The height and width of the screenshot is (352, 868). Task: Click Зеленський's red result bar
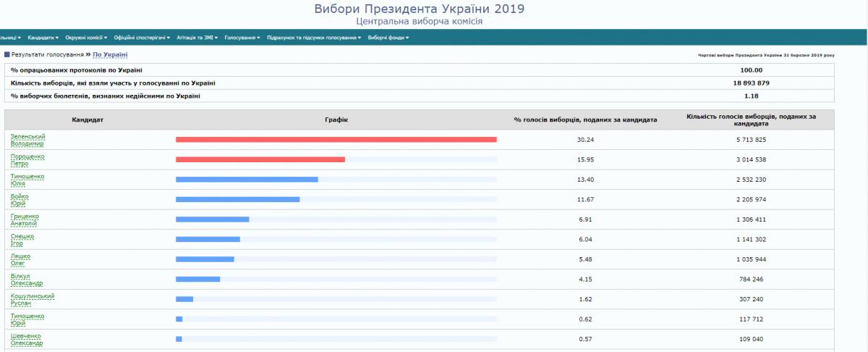336,140
